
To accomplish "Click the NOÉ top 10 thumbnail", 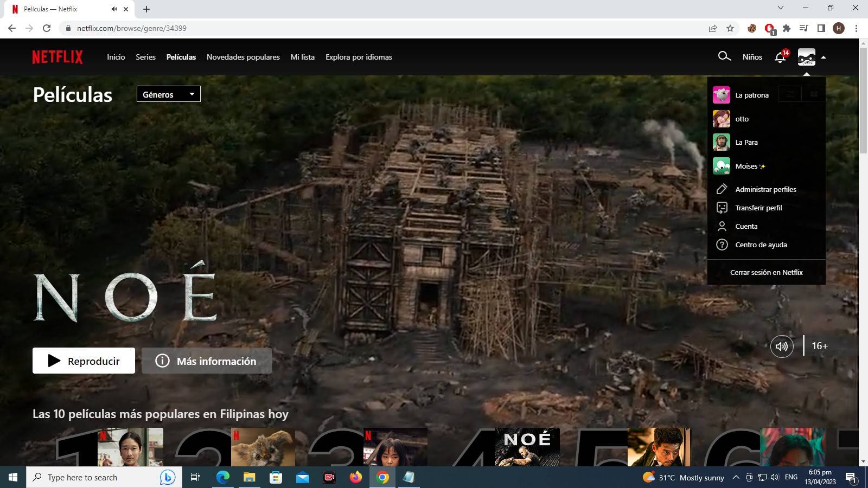I will point(527,447).
